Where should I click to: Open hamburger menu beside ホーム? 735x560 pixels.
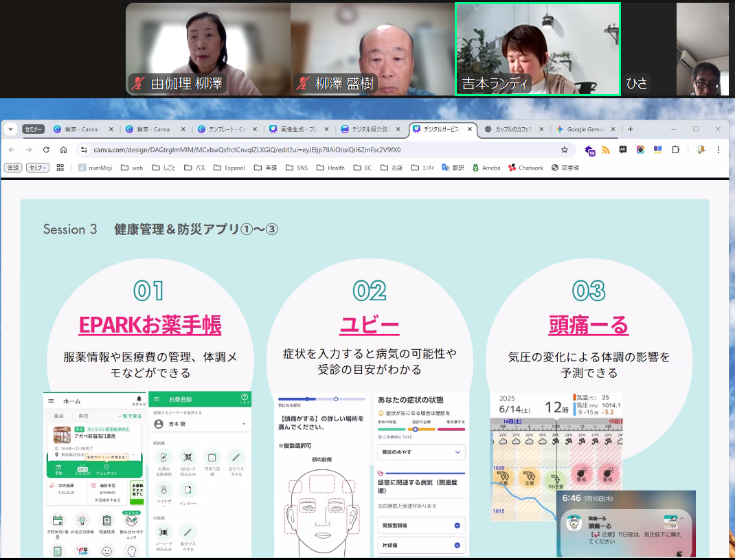pyautogui.click(x=50, y=401)
